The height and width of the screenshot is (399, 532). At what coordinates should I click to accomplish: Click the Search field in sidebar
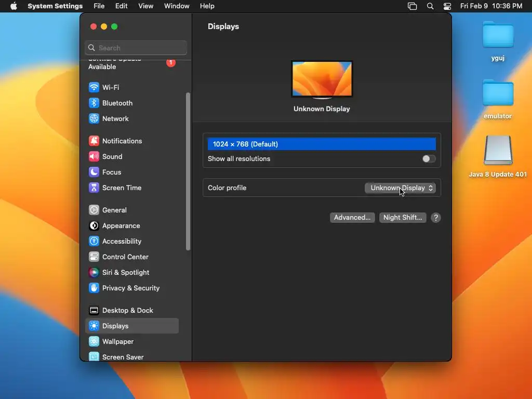136,48
